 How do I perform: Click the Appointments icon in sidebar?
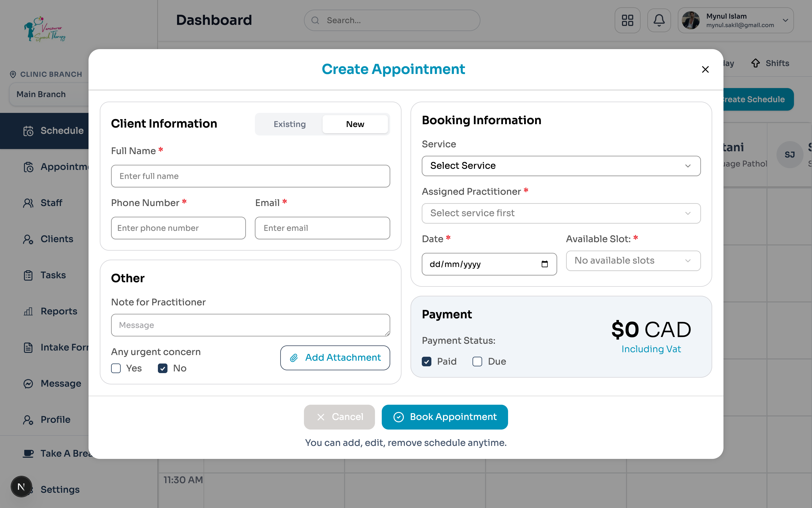click(28, 167)
